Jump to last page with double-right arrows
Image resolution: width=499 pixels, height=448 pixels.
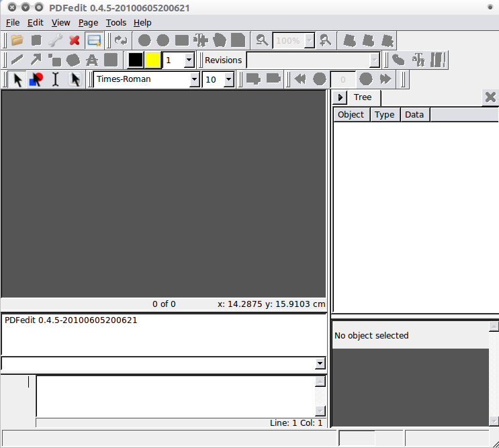coord(385,79)
